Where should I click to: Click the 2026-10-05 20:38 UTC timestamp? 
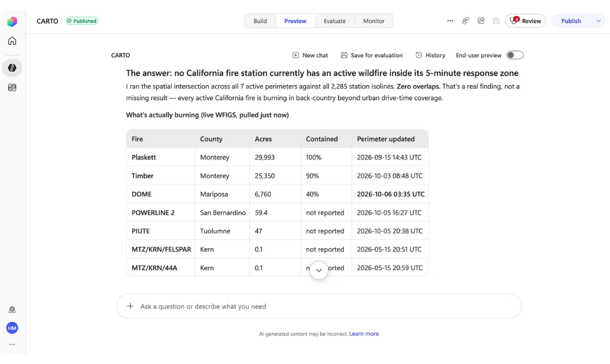[x=390, y=231]
